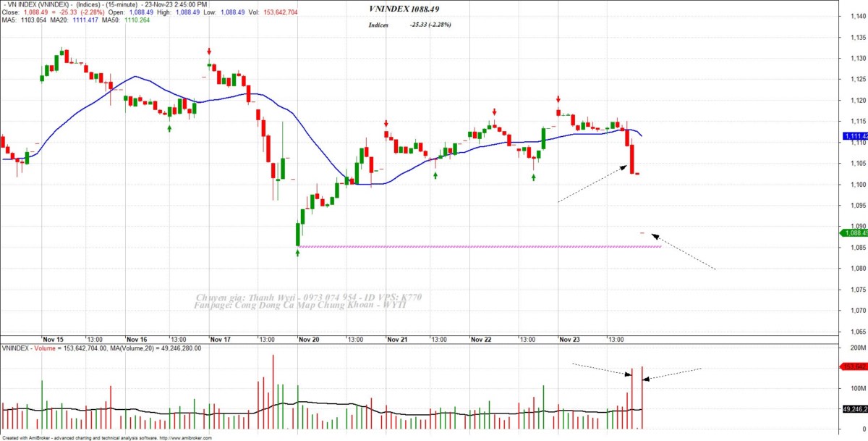
Task: Click the black 49,246.2 volume MA tag
Action: click(854, 409)
